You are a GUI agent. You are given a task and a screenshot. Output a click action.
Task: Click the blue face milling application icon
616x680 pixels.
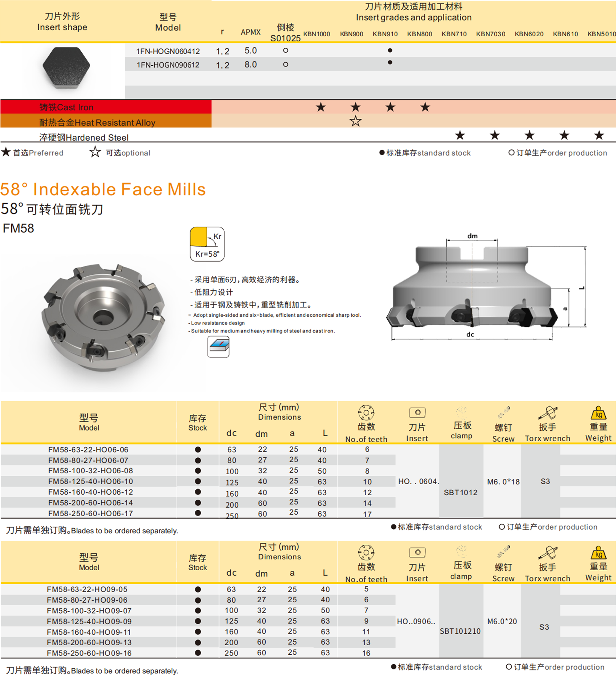pos(218,346)
